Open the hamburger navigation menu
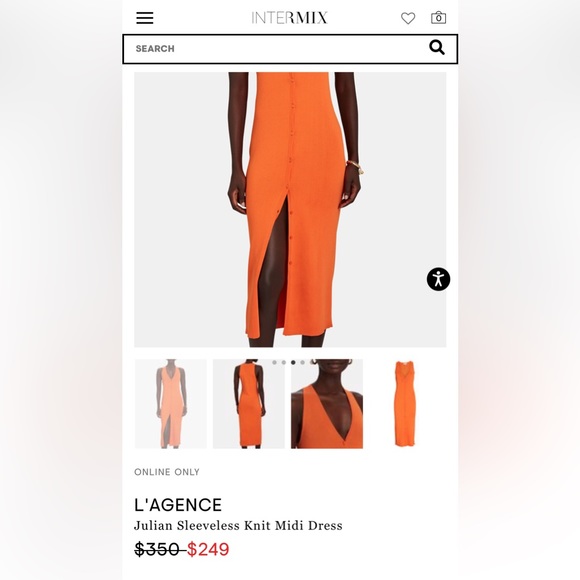Viewport: 580px width, 580px height. [x=145, y=18]
